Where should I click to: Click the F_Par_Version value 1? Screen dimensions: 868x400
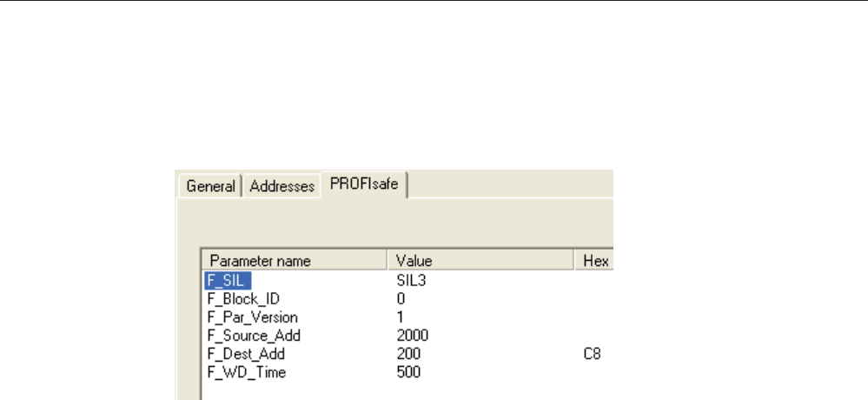pyautogui.click(x=401, y=317)
